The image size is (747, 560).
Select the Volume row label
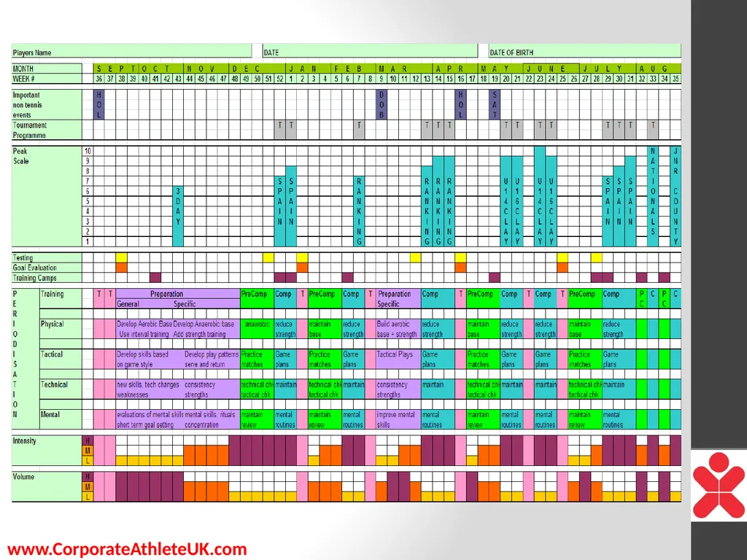tap(47, 486)
